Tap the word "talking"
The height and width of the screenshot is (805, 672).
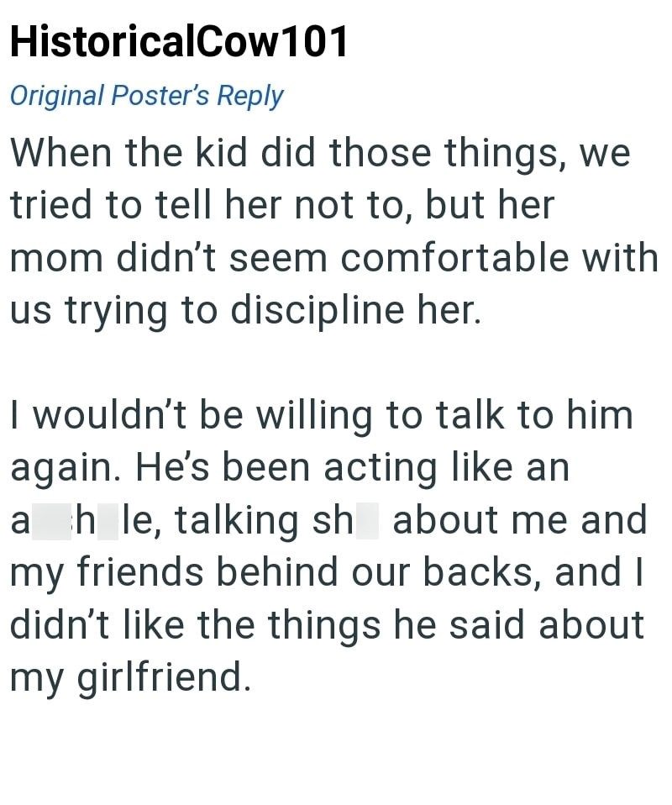(239, 519)
